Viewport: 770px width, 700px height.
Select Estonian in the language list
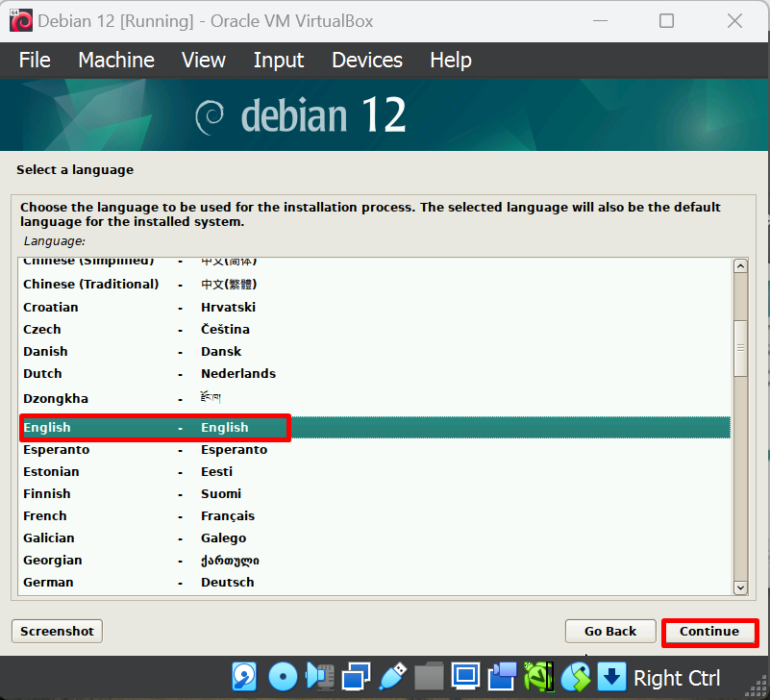[374, 471]
